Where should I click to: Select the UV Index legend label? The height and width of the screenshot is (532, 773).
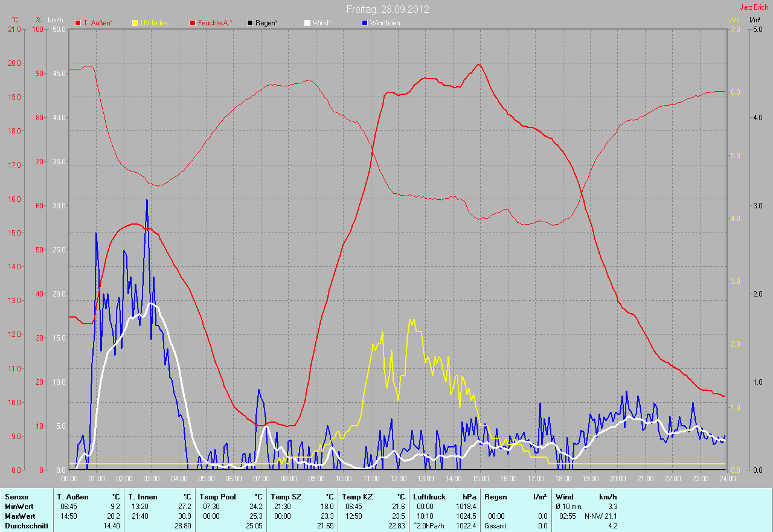154,23
